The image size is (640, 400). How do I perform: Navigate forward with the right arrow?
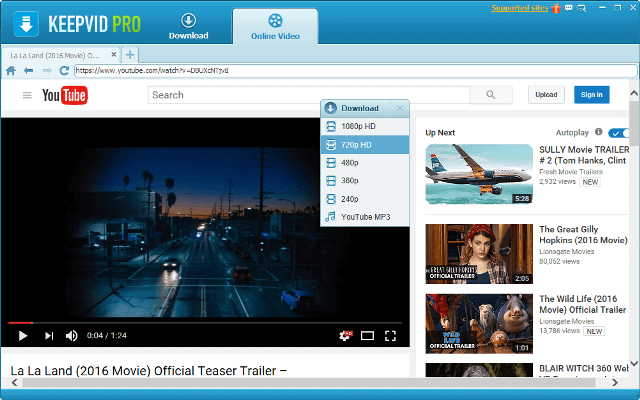(x=47, y=71)
